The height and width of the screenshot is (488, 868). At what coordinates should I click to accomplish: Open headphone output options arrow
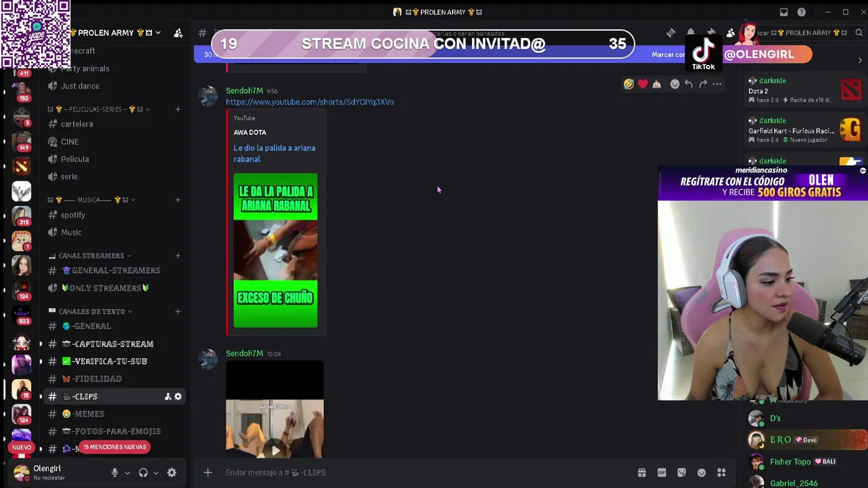[x=155, y=473]
